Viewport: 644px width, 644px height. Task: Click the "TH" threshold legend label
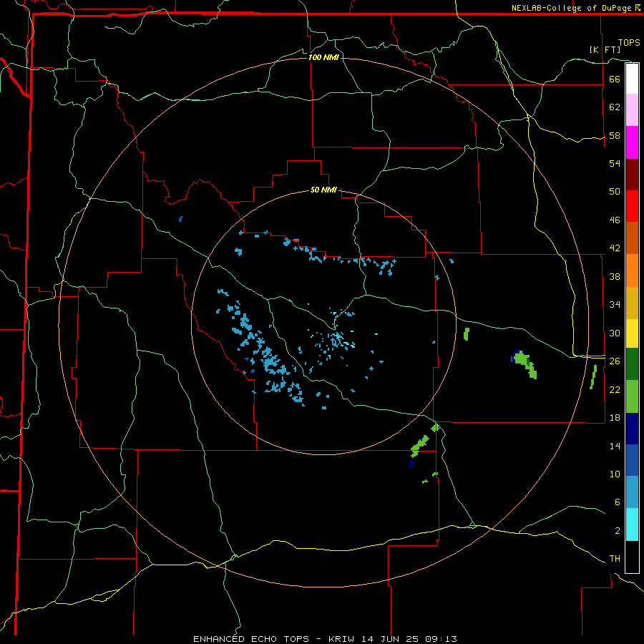click(615, 559)
